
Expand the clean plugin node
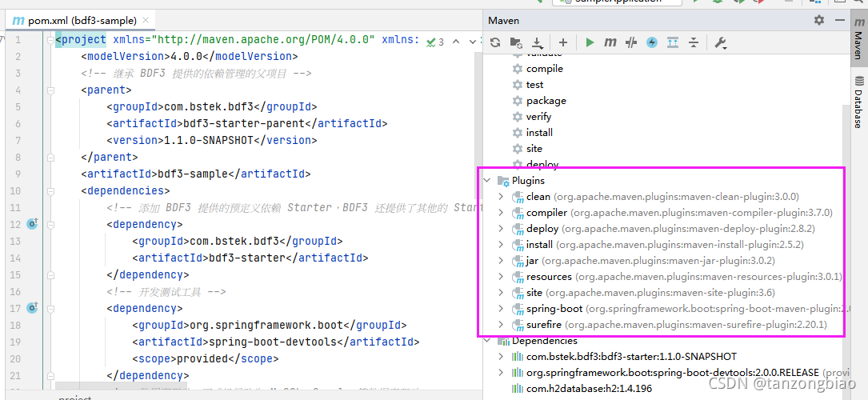501,197
